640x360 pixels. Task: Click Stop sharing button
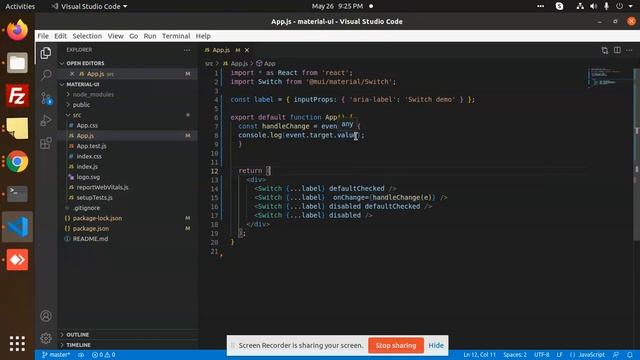(396, 345)
